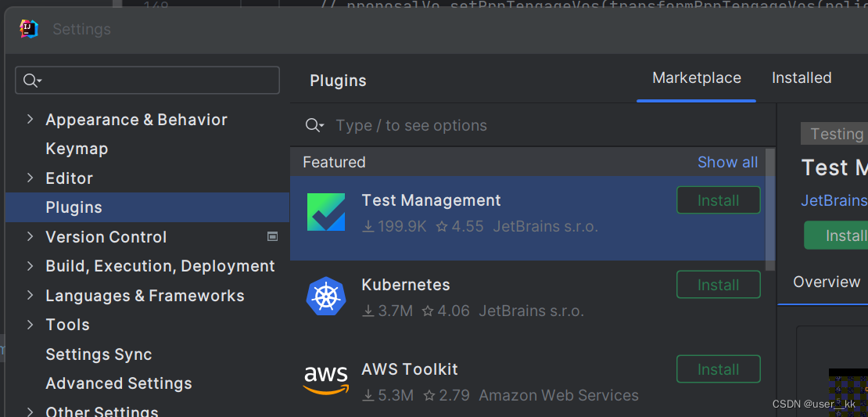Viewport: 868px width, 417px height.
Task: Switch to the Installed tab
Action: [x=802, y=78]
